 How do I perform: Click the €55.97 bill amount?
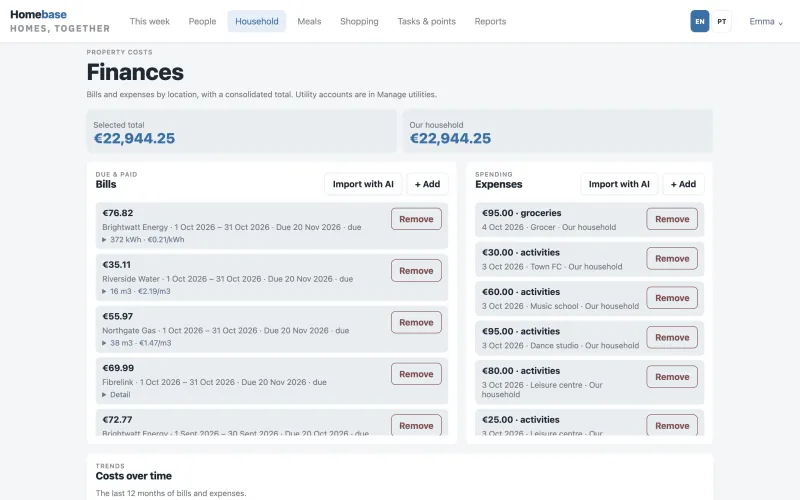(118, 316)
